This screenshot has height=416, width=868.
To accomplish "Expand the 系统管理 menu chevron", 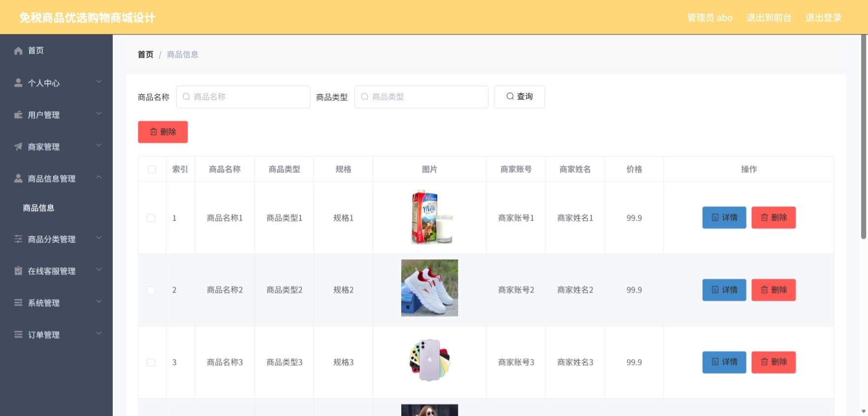I will pos(99,301).
